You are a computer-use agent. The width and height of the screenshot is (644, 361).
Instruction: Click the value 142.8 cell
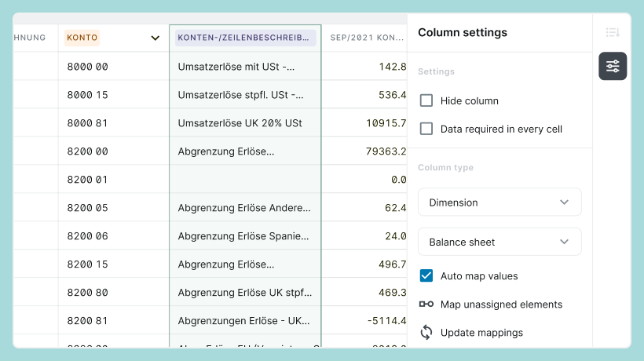click(364, 67)
